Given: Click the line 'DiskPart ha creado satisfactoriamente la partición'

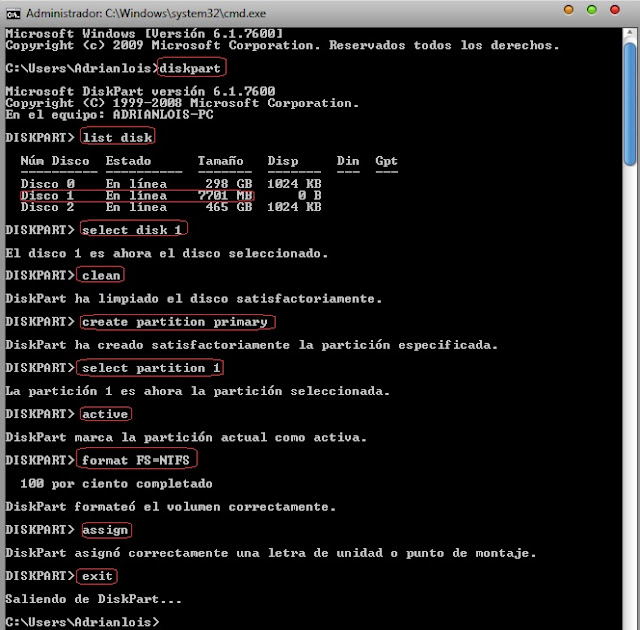Looking at the screenshot, I should point(251,345).
